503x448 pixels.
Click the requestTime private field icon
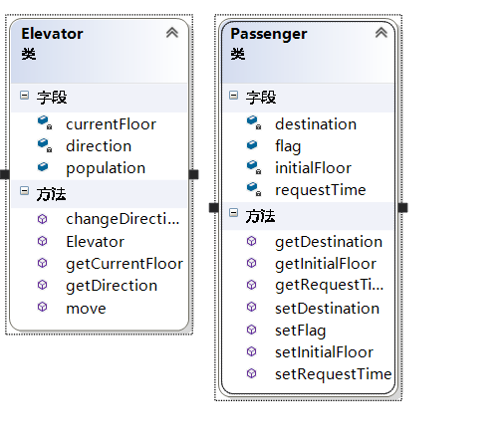click(254, 188)
